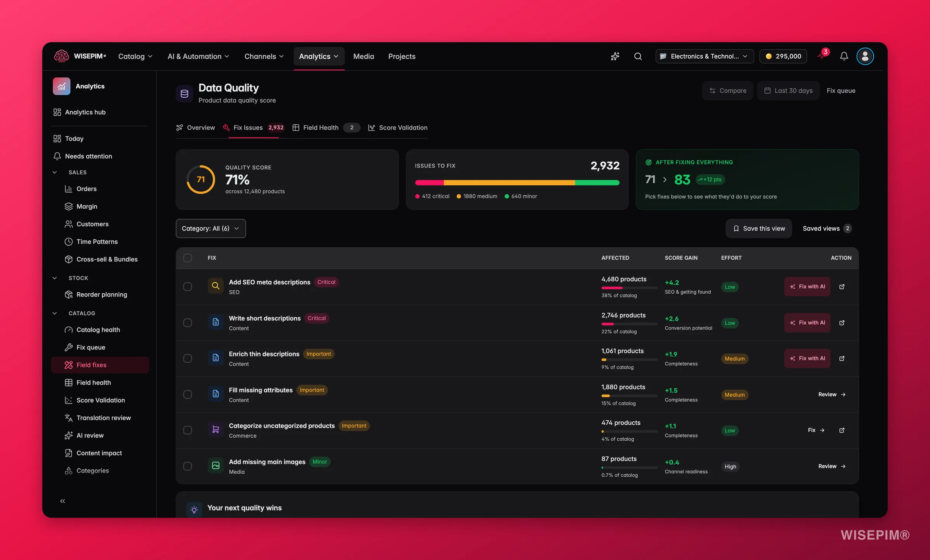Open the AI sparkle assistant icon
This screenshot has width=930, height=560.
615,56
